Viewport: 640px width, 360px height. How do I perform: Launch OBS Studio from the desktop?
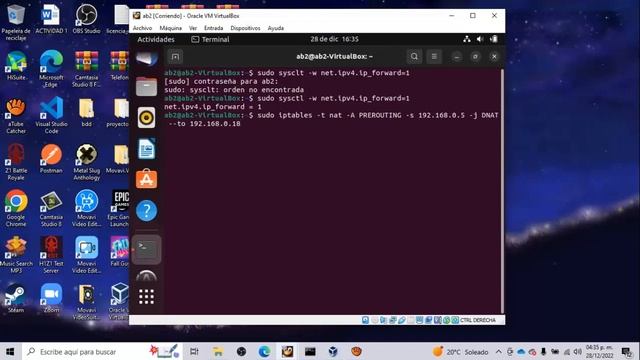tap(86, 19)
